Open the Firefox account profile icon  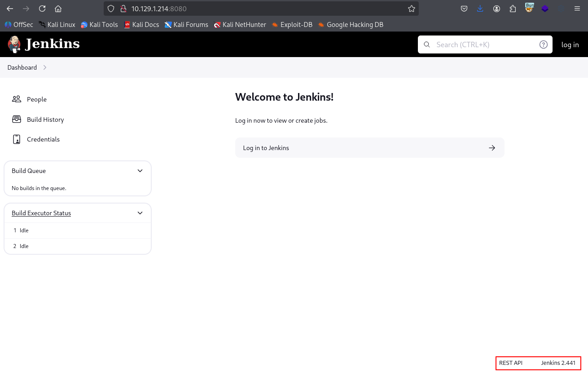(496, 9)
